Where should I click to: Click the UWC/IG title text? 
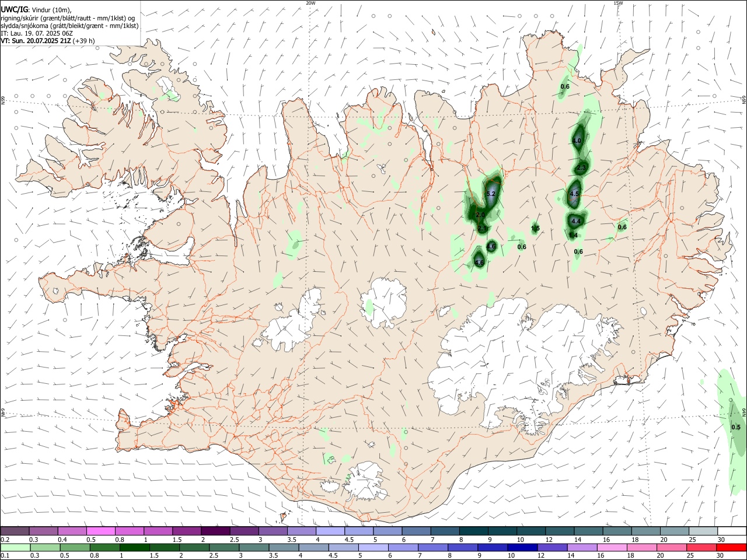[x=14, y=10]
